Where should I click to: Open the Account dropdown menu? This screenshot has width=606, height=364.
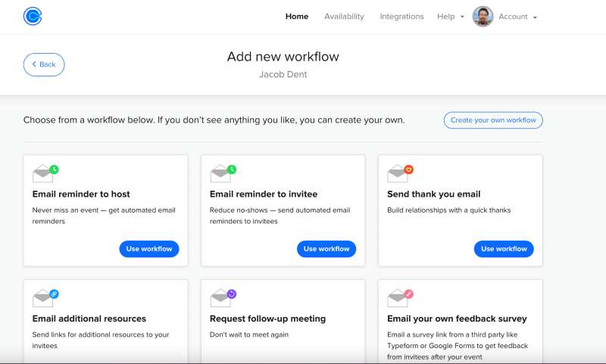[x=517, y=17]
